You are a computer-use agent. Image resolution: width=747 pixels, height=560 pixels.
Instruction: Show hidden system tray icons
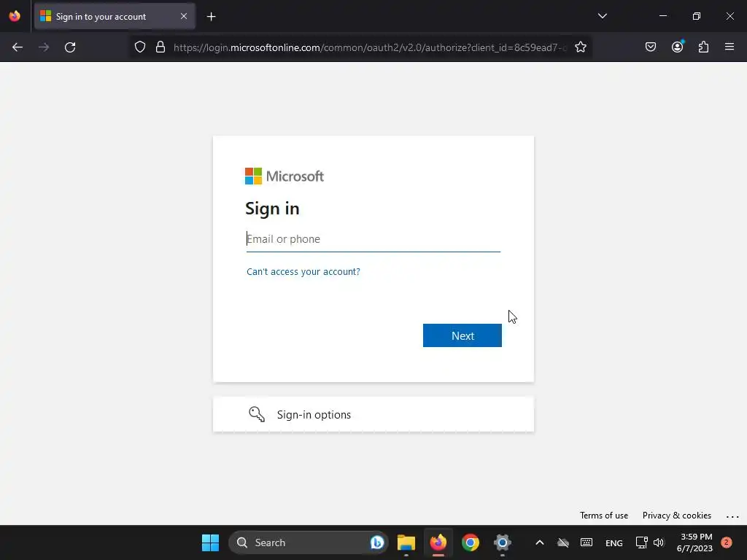(540, 542)
